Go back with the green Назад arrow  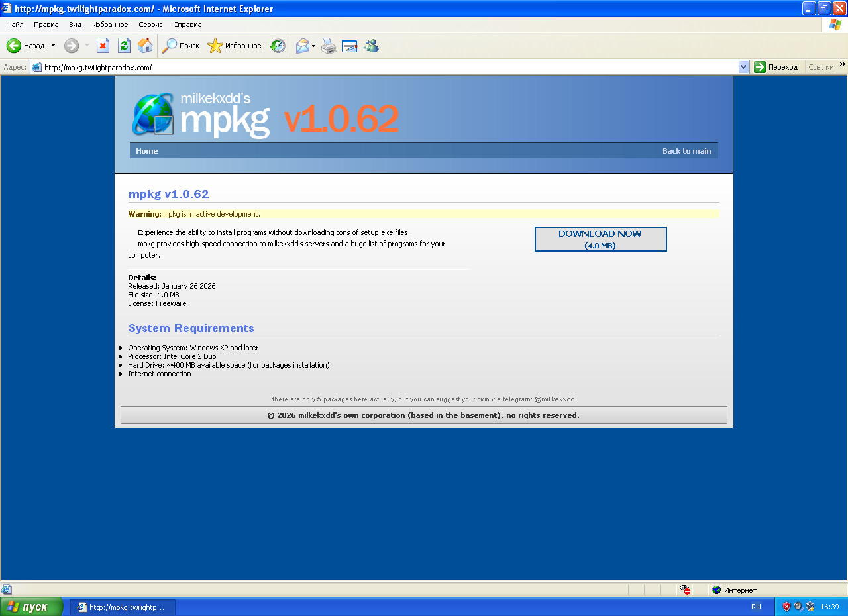[26, 46]
